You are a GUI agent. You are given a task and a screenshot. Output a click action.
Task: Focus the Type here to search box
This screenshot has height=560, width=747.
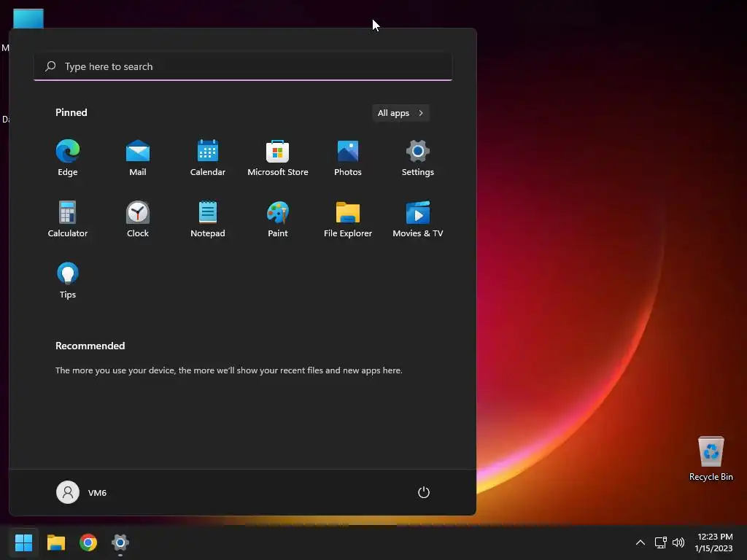(x=243, y=66)
